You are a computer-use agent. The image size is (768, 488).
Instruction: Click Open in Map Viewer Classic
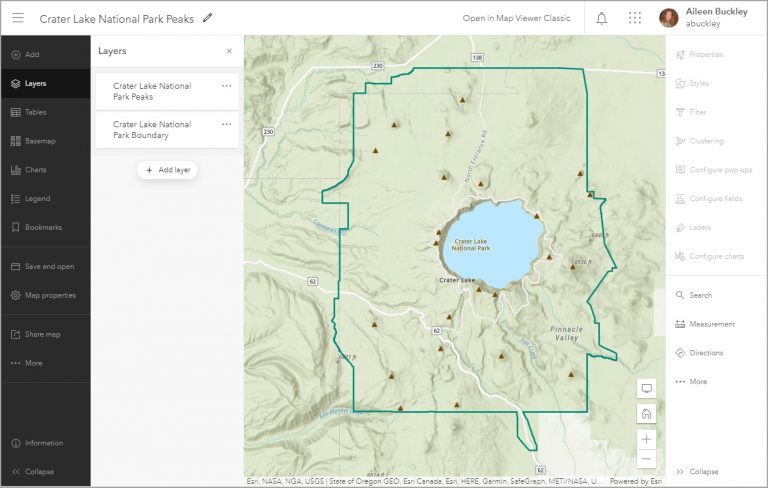[516, 18]
